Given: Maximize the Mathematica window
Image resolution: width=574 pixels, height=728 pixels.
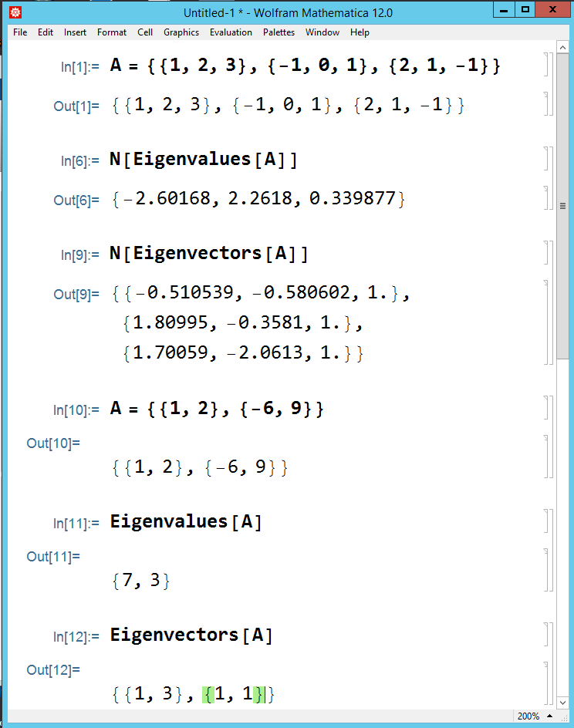Looking at the screenshot, I should tap(525, 11).
